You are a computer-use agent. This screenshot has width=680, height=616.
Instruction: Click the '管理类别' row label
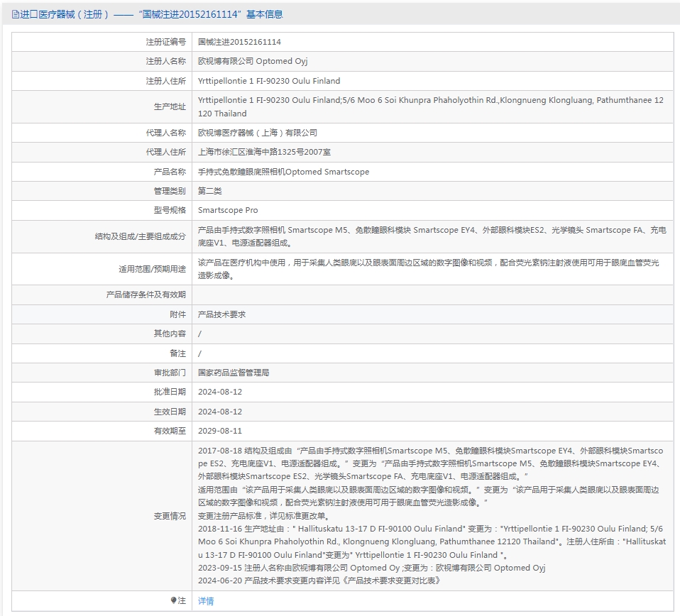tap(170, 191)
